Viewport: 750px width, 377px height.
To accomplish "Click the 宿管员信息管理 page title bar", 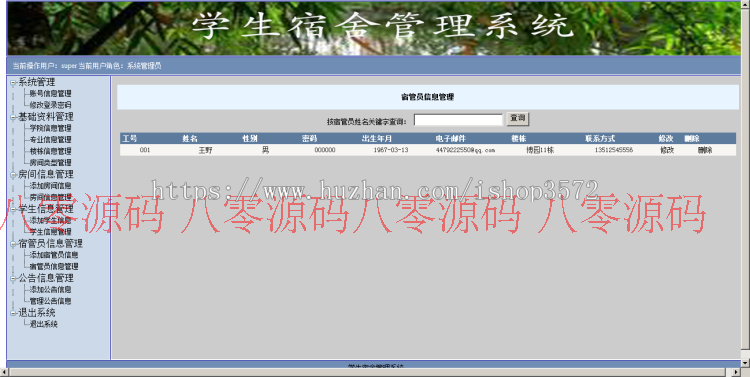I will point(428,97).
